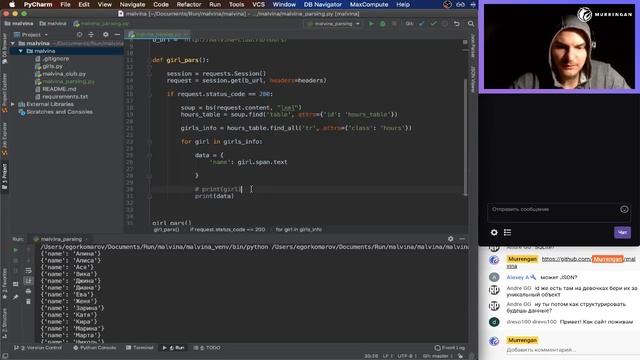Image resolution: width=640 pixels, height=360 pixels.
Task: Open the Project view dropdown
Action: coord(31,35)
